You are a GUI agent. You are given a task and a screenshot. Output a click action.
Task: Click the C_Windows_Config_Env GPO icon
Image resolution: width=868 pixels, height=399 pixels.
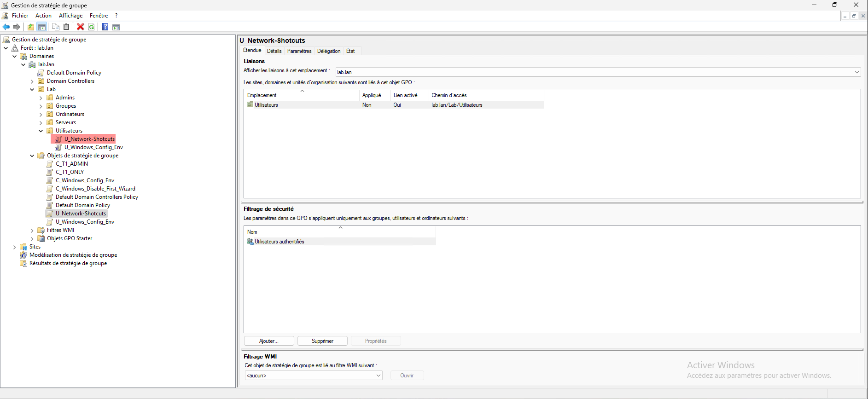click(50, 180)
